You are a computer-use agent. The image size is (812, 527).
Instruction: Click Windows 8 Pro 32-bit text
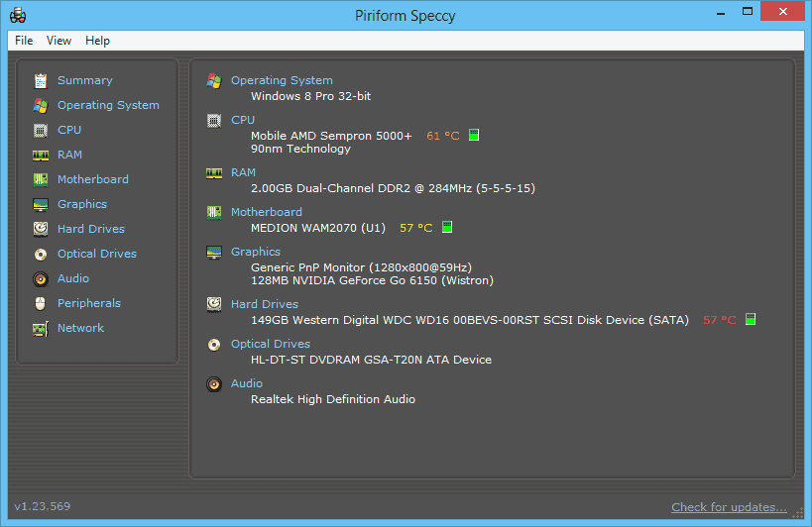tap(310, 96)
